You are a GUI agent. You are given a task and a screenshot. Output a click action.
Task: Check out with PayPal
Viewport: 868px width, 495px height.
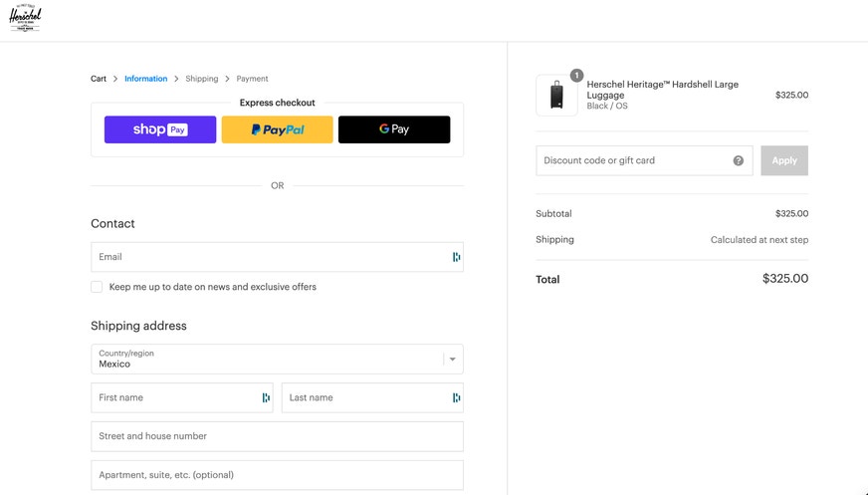click(x=277, y=129)
